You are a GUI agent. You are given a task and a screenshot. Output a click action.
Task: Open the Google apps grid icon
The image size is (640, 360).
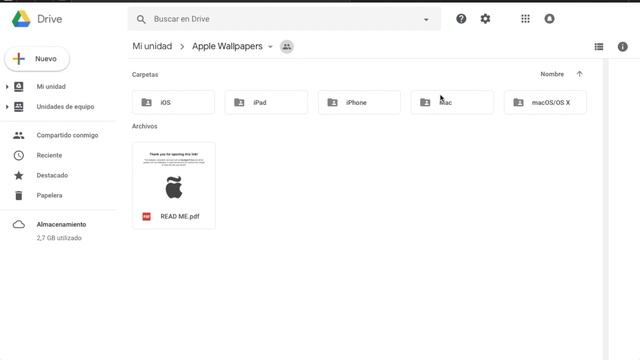point(525,19)
